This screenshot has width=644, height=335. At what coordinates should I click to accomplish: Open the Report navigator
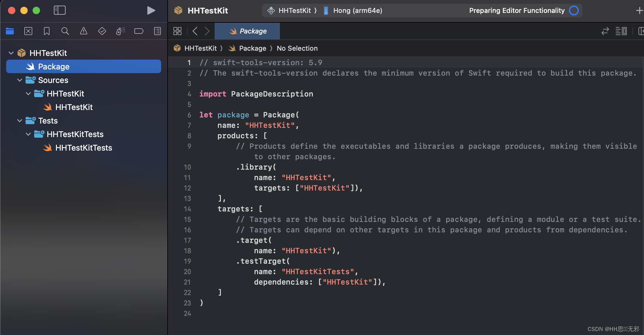coord(157,31)
